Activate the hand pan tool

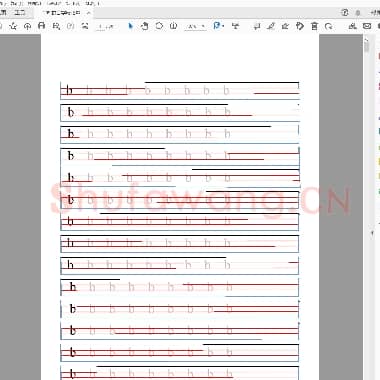pos(144,26)
